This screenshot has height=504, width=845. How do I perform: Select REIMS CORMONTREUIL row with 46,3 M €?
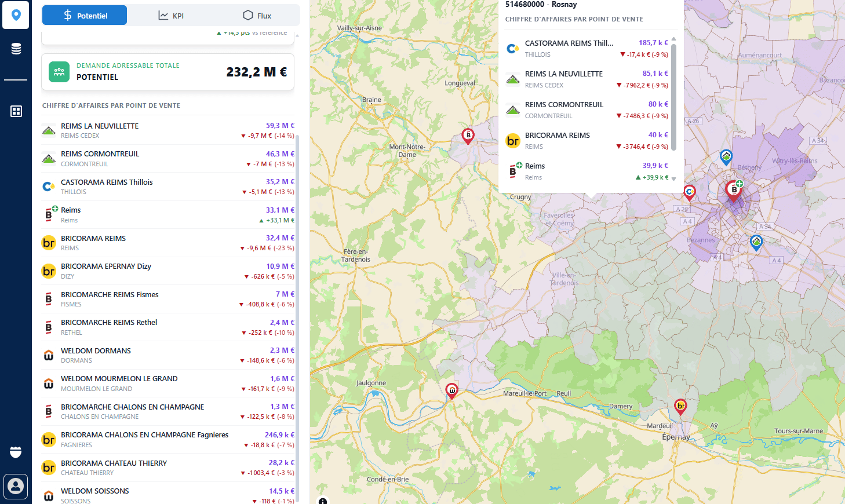168,159
